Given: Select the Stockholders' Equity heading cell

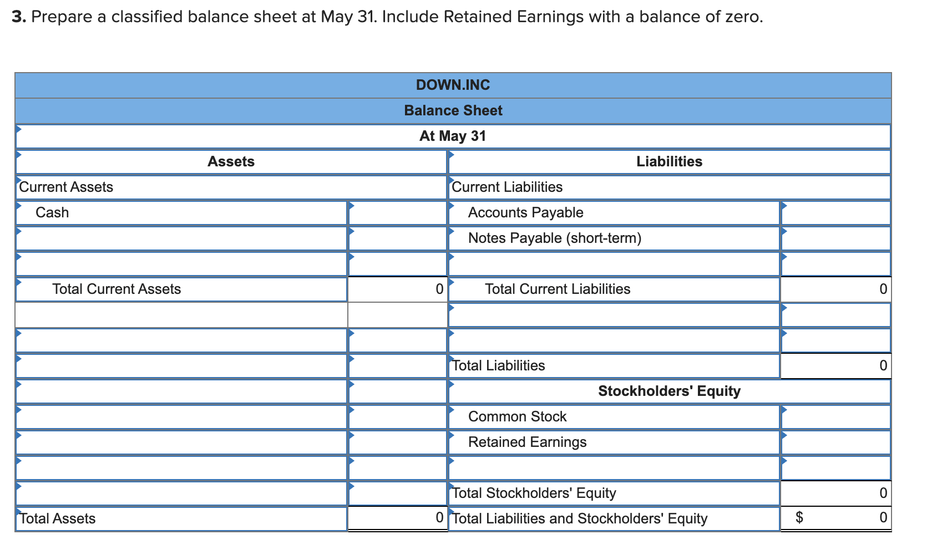Looking at the screenshot, I should (669, 391).
